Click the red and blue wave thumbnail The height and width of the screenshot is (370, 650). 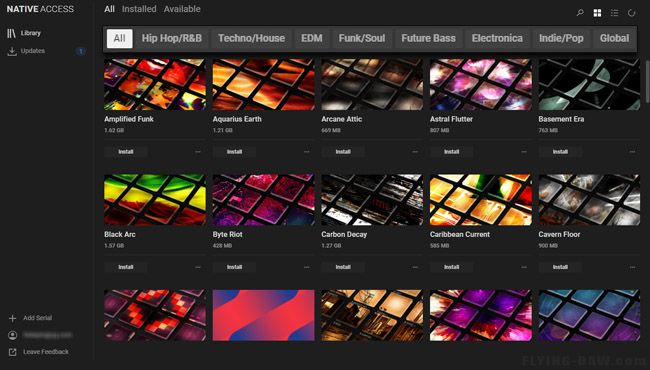click(264, 315)
